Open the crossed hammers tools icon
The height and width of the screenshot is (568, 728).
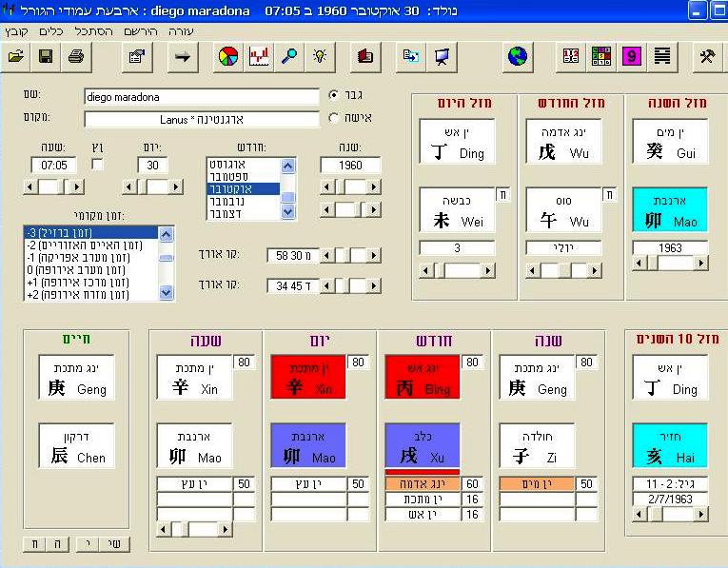click(x=707, y=57)
